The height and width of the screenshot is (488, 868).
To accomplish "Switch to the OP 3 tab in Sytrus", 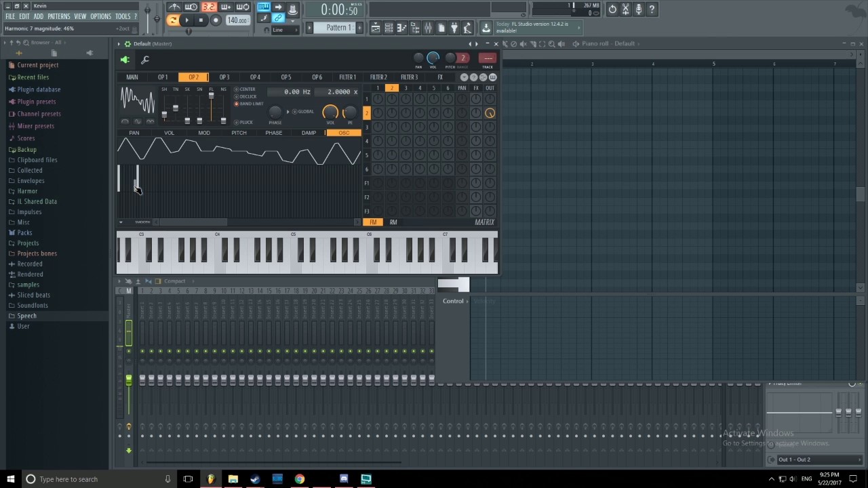I will pos(224,77).
